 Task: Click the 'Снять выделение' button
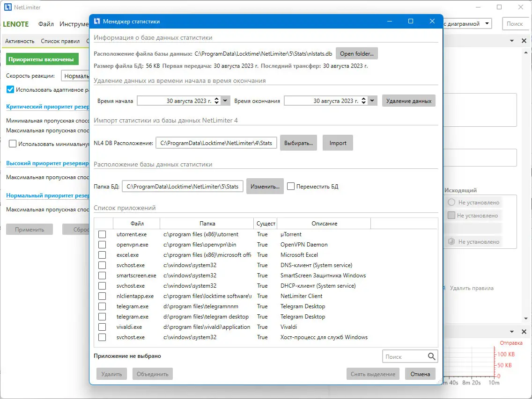click(x=373, y=374)
